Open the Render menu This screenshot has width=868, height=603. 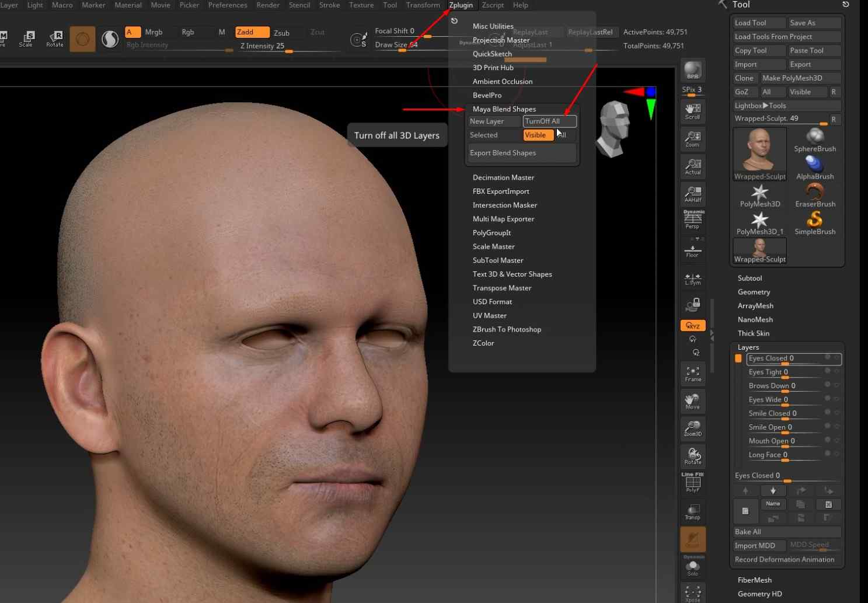click(x=268, y=5)
